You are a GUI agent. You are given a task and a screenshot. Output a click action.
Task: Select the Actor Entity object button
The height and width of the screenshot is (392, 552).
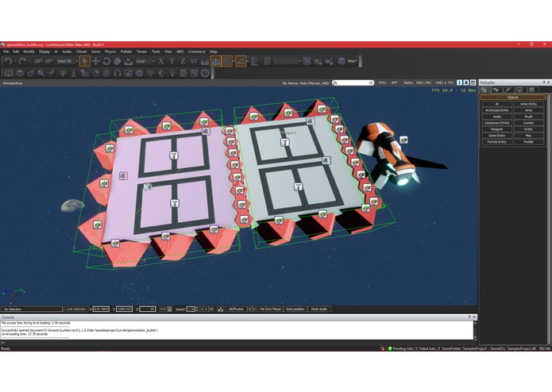528,104
